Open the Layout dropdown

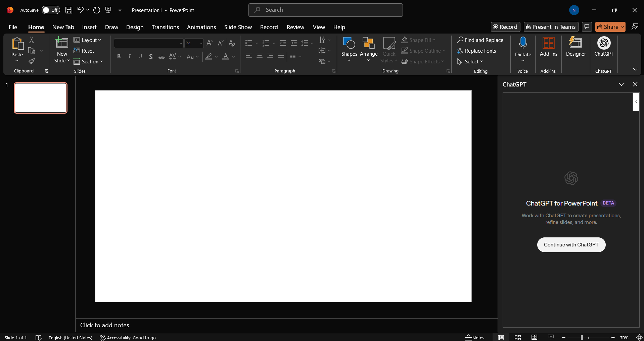[x=87, y=40]
